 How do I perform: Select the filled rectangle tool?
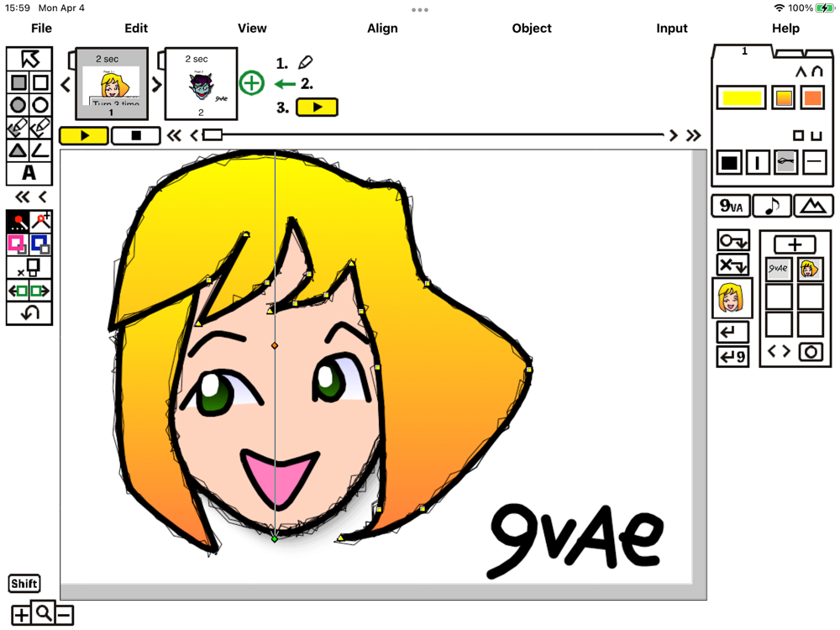18,82
